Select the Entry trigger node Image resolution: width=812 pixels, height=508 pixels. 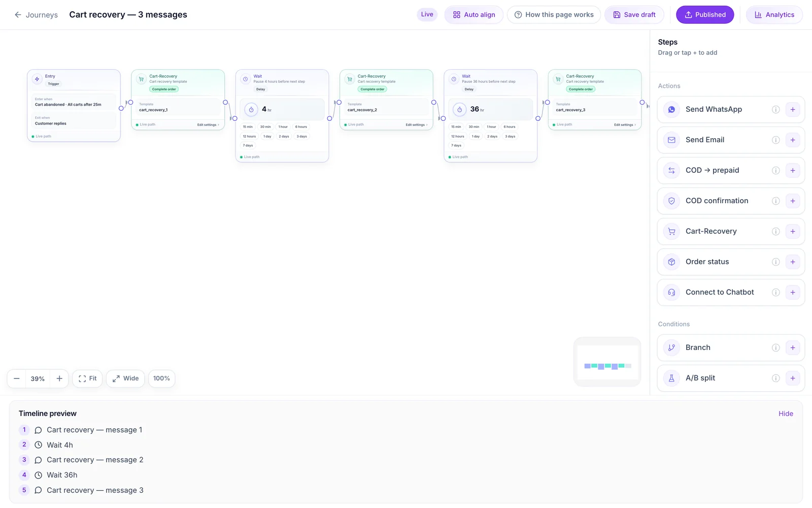point(74,106)
